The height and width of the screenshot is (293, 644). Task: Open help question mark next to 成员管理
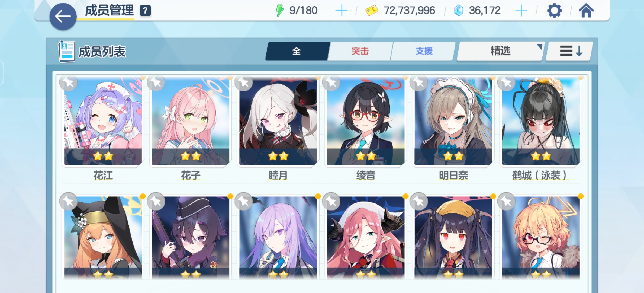point(145,11)
